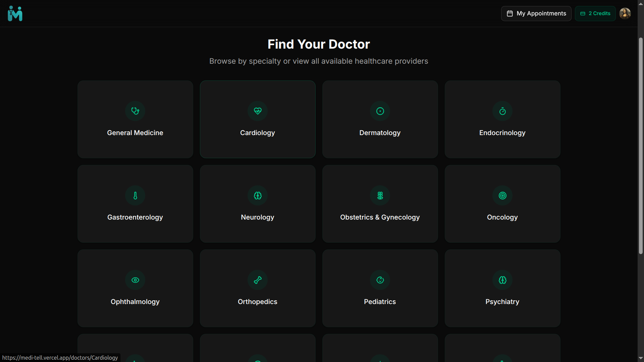Click the MediTell logo in header
This screenshot has width=644, height=362.
pyautogui.click(x=15, y=13)
